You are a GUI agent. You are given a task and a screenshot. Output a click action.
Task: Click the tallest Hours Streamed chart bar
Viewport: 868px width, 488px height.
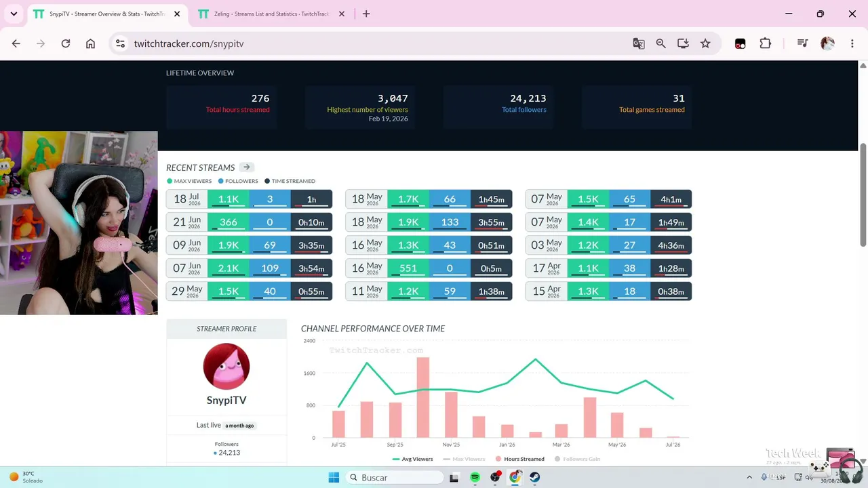pyautogui.click(x=423, y=397)
